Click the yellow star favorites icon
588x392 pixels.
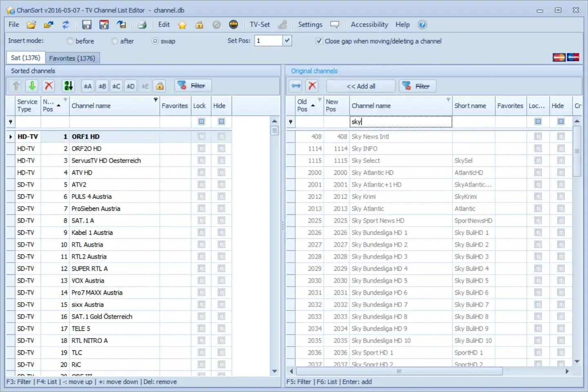coord(182,25)
